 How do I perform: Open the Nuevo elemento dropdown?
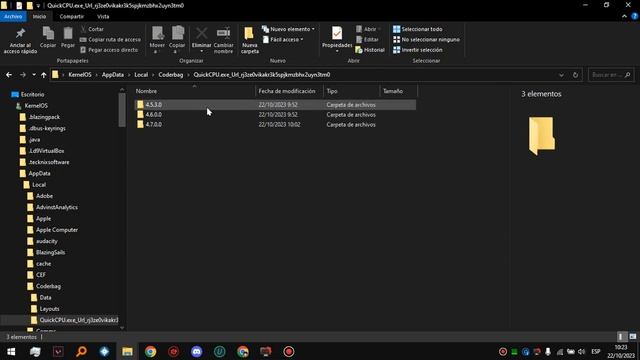[x=288, y=29]
